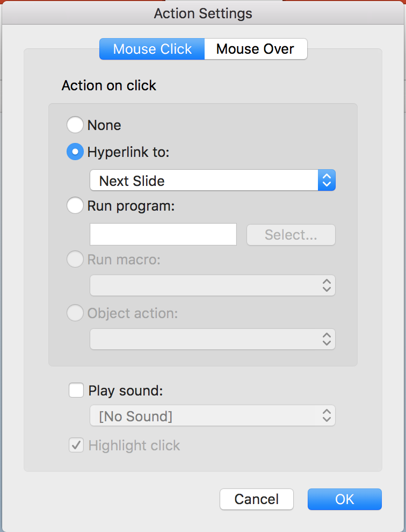The height and width of the screenshot is (532, 406).
Task: Expand the Object action dropdown list
Action: (213, 339)
